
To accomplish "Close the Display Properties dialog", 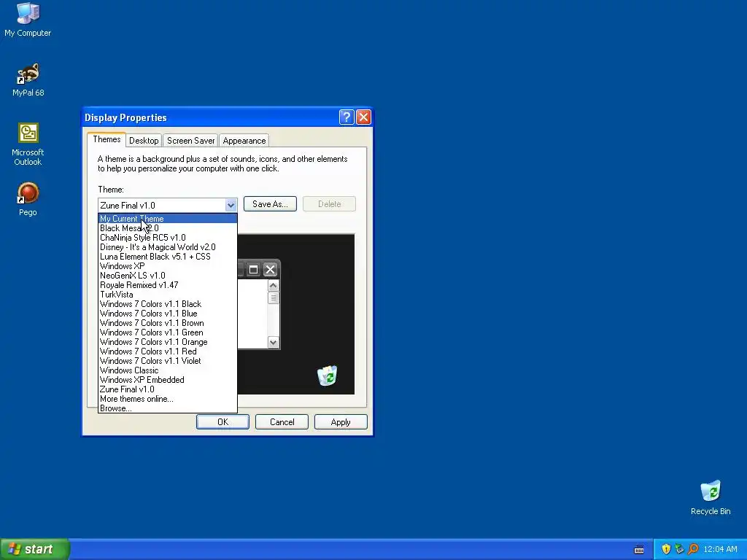I will coord(363,117).
